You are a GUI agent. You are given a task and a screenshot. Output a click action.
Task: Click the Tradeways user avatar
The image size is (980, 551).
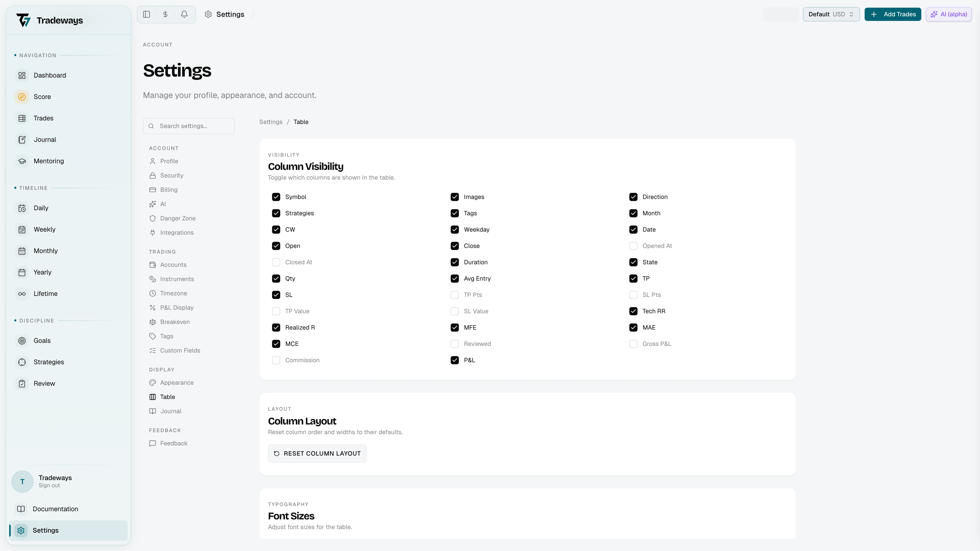pyautogui.click(x=22, y=482)
